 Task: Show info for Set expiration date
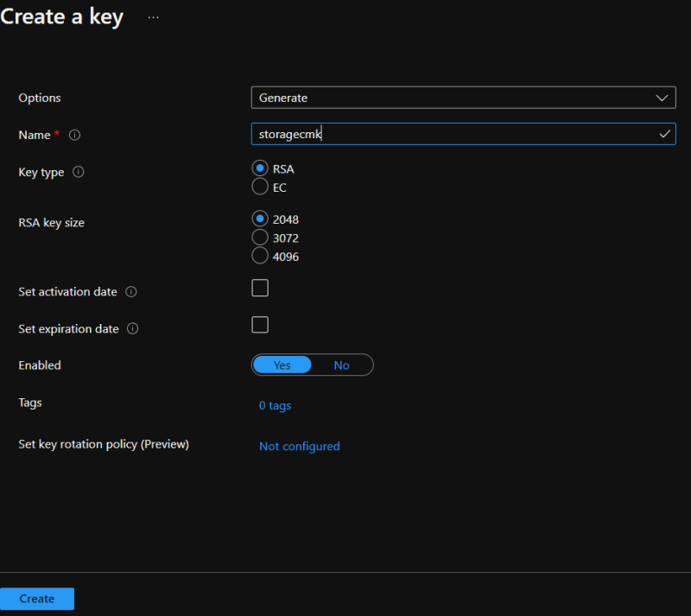133,328
